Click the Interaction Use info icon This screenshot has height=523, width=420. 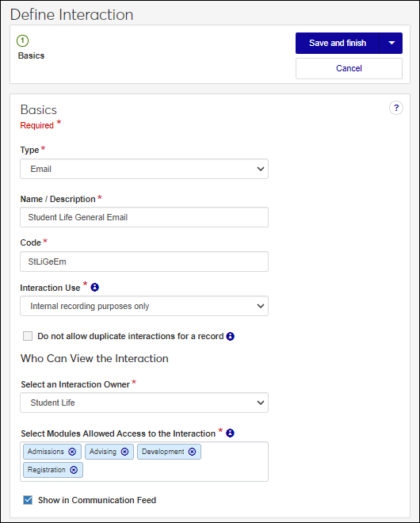pyautogui.click(x=95, y=287)
